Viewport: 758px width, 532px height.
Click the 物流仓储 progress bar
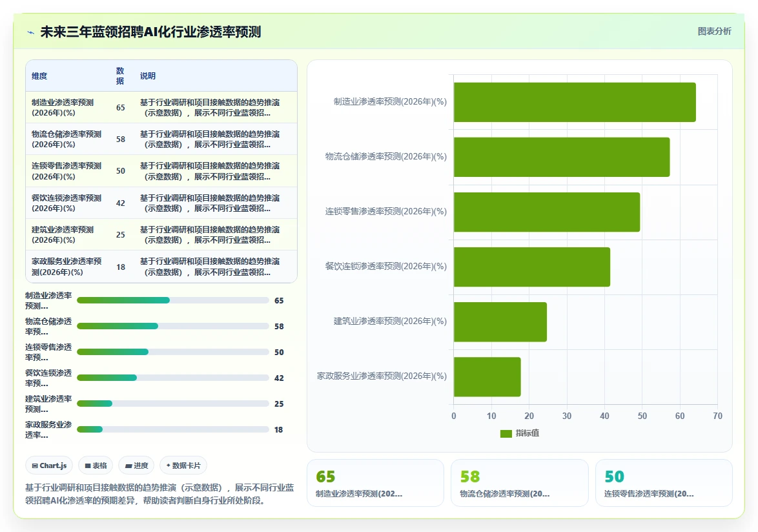coord(172,326)
